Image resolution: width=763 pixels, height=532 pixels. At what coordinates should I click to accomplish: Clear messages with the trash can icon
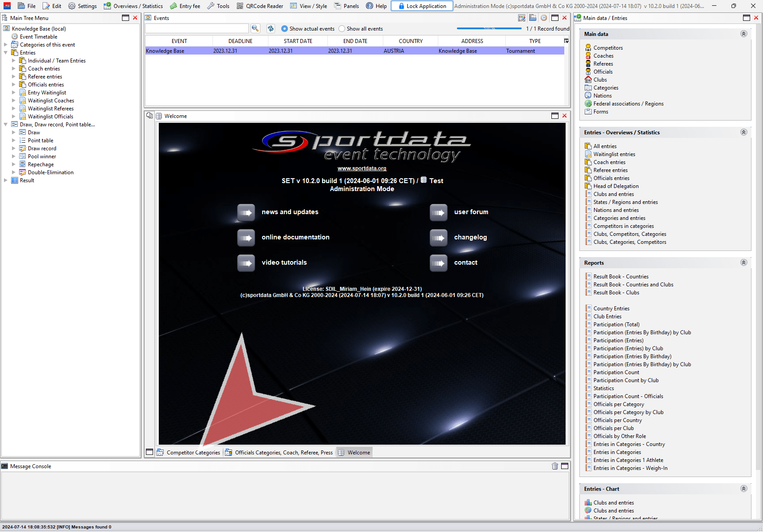(x=555, y=466)
